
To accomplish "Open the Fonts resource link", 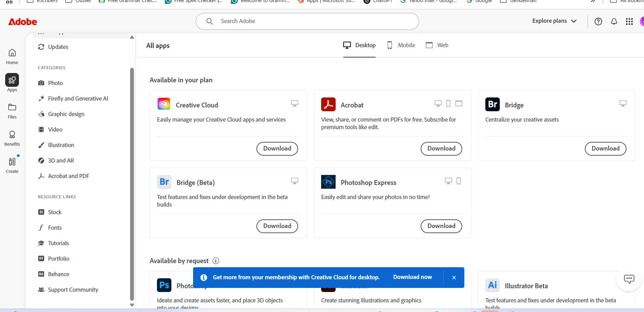I will [x=50, y=228].
